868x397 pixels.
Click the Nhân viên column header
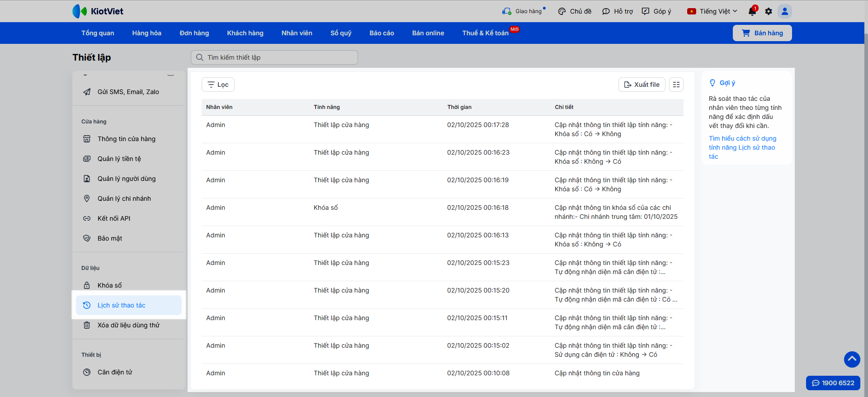click(x=219, y=107)
